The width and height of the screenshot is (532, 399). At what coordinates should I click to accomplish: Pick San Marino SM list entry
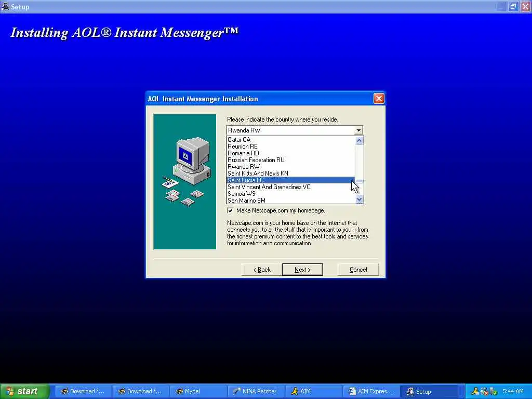(290, 201)
